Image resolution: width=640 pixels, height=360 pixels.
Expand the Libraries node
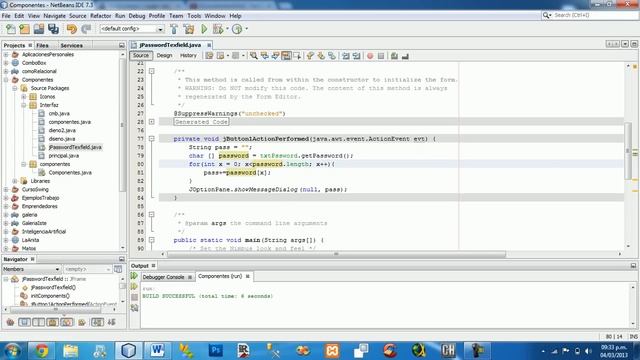[15, 181]
